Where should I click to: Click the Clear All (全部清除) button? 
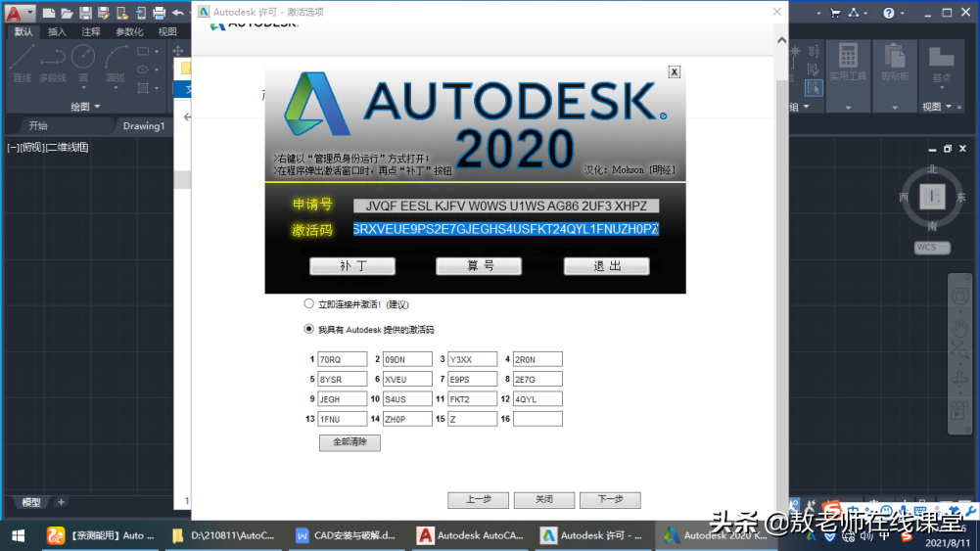pyautogui.click(x=350, y=442)
